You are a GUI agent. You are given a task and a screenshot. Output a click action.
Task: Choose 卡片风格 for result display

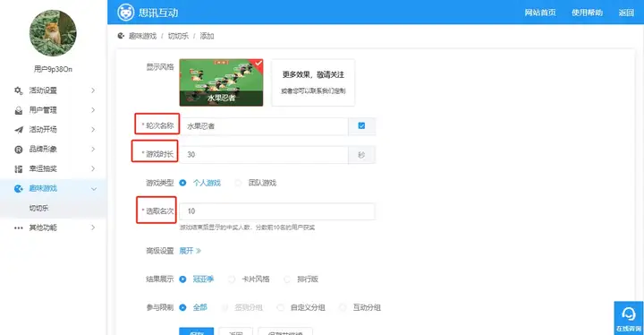pyautogui.click(x=232, y=279)
